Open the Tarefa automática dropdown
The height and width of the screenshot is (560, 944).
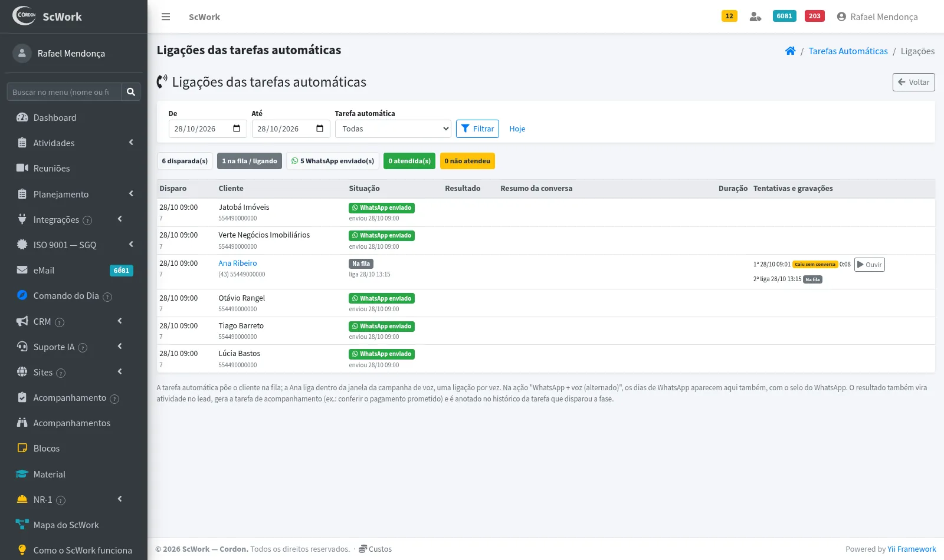click(x=393, y=129)
